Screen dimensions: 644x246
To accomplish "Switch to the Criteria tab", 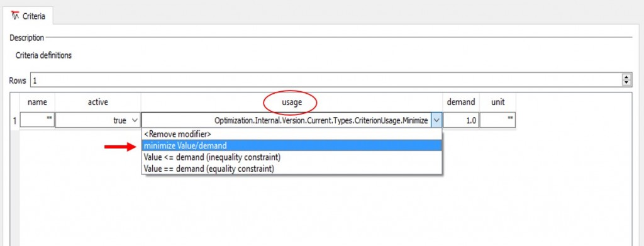I will [28, 16].
